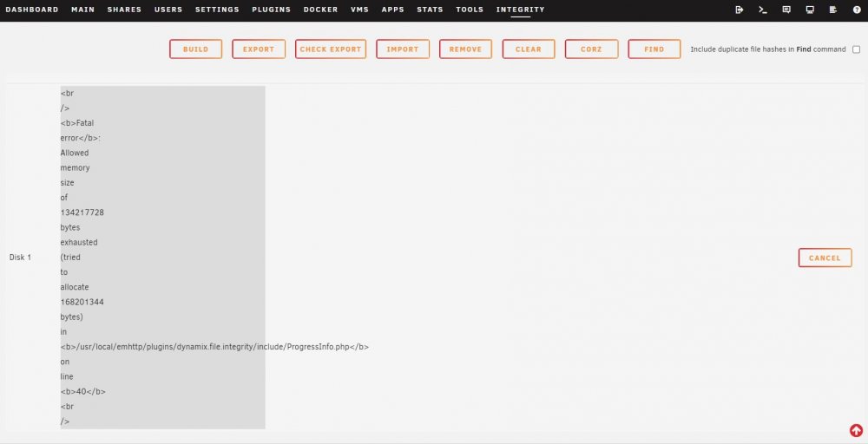Click the Build button
The width and height of the screenshot is (868, 444).
195,49
